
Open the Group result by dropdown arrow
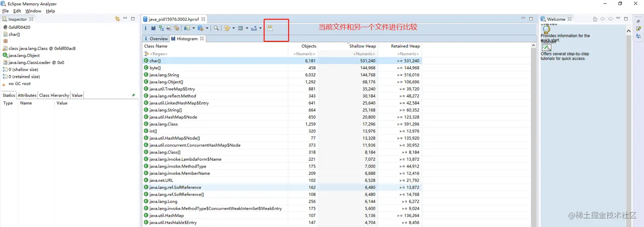[233, 28]
